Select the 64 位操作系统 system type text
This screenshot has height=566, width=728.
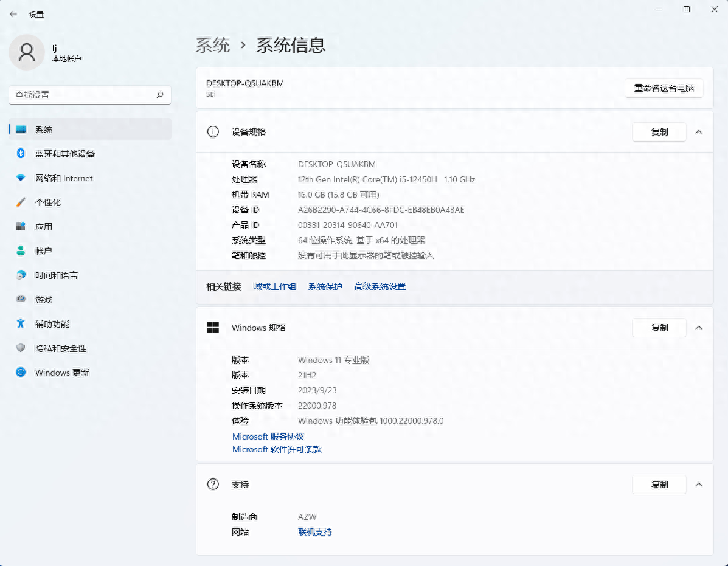point(362,240)
